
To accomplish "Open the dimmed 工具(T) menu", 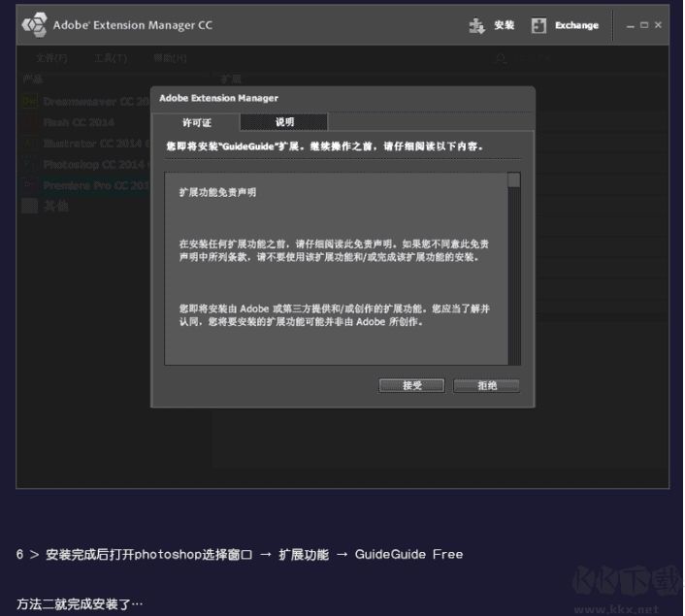I will pyautogui.click(x=111, y=58).
